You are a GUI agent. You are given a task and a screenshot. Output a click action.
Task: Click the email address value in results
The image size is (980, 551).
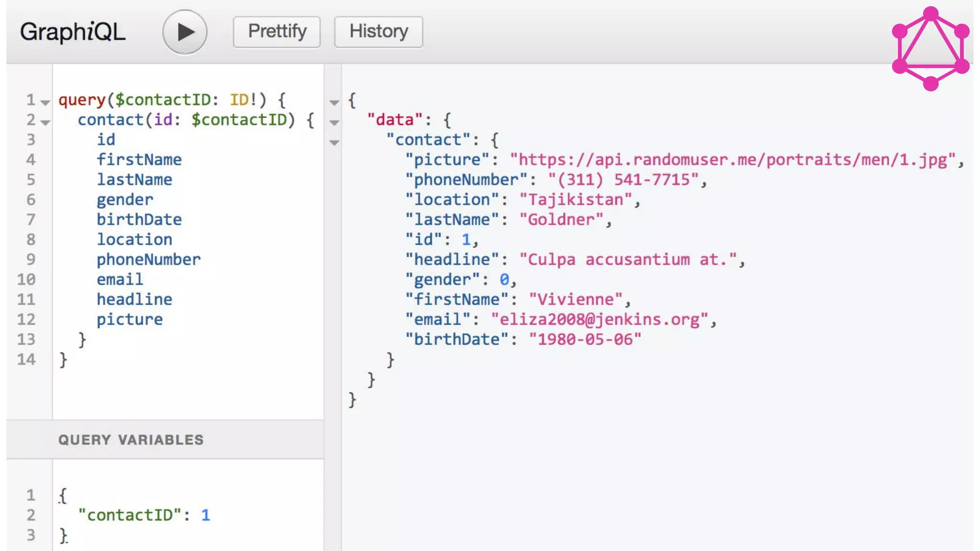tap(599, 320)
